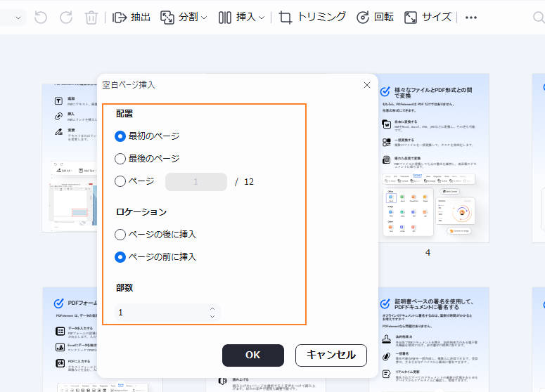545x392 pixels.
Task: Click the trash delete icon
Action: pyautogui.click(x=91, y=18)
